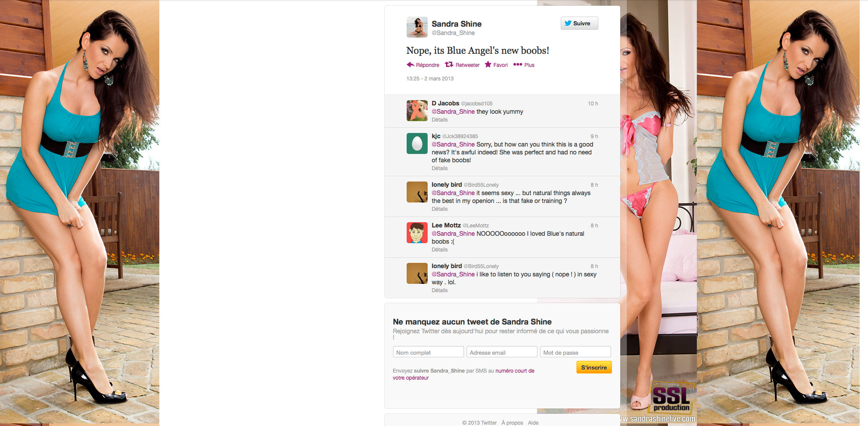Click the Mot de passe field
The height and width of the screenshot is (426, 868).
click(575, 352)
